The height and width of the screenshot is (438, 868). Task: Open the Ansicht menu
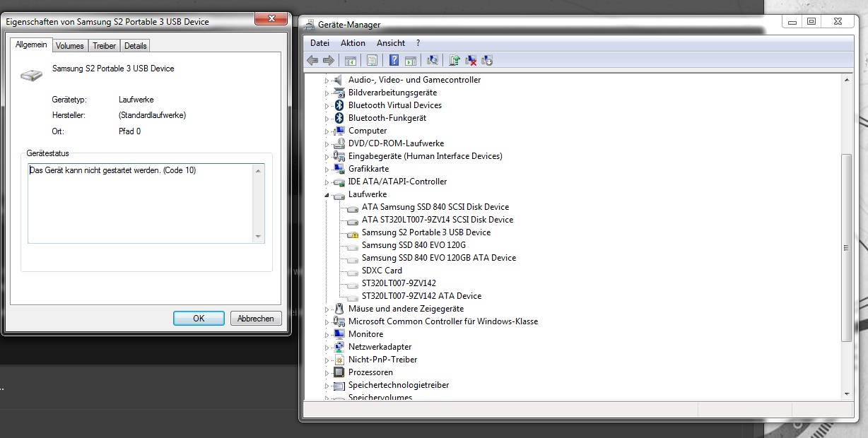391,43
